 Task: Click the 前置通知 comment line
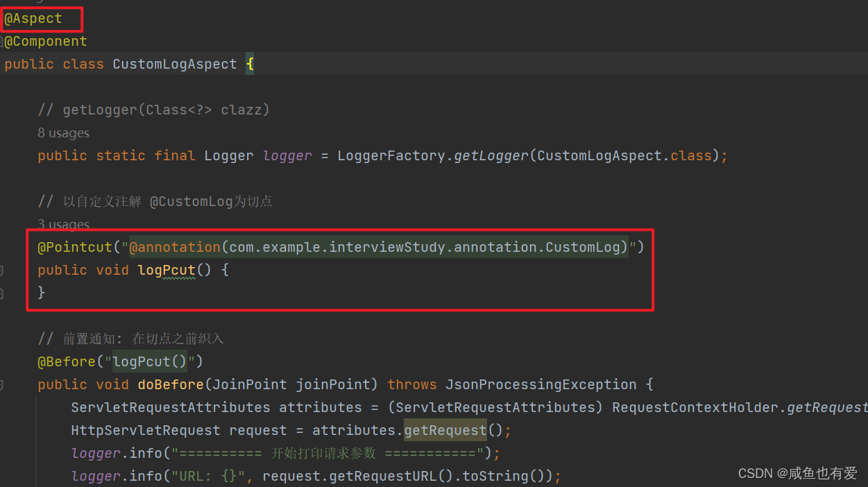[130, 339]
